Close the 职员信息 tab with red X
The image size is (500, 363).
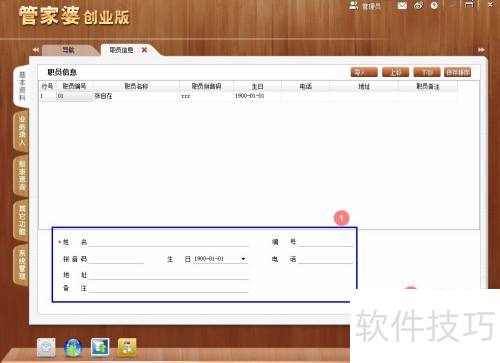point(144,50)
